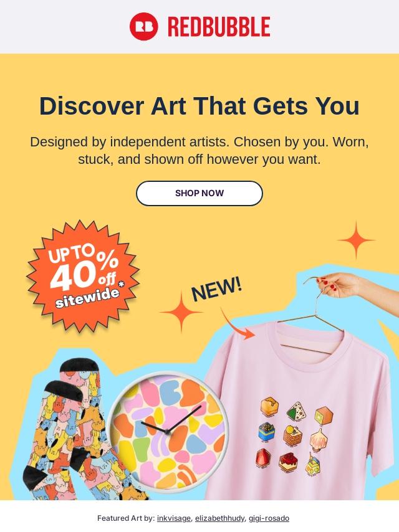The width and height of the screenshot is (399, 532).
Task: Click the Featured Art by label
Action: pos(126,518)
